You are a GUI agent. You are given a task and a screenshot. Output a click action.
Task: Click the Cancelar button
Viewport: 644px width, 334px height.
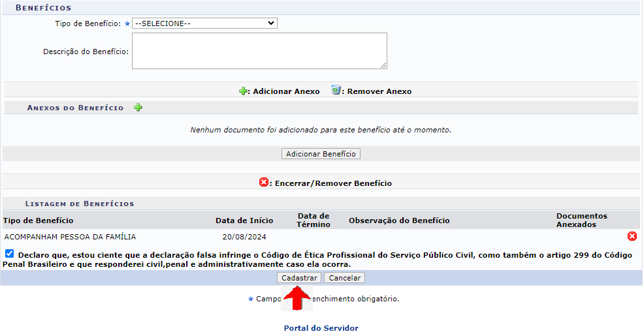(344, 278)
